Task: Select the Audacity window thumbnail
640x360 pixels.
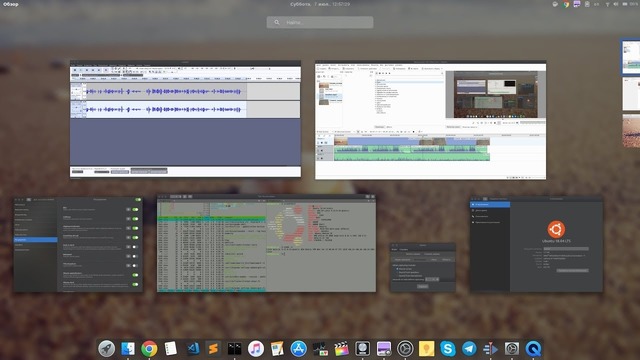Action: point(185,119)
